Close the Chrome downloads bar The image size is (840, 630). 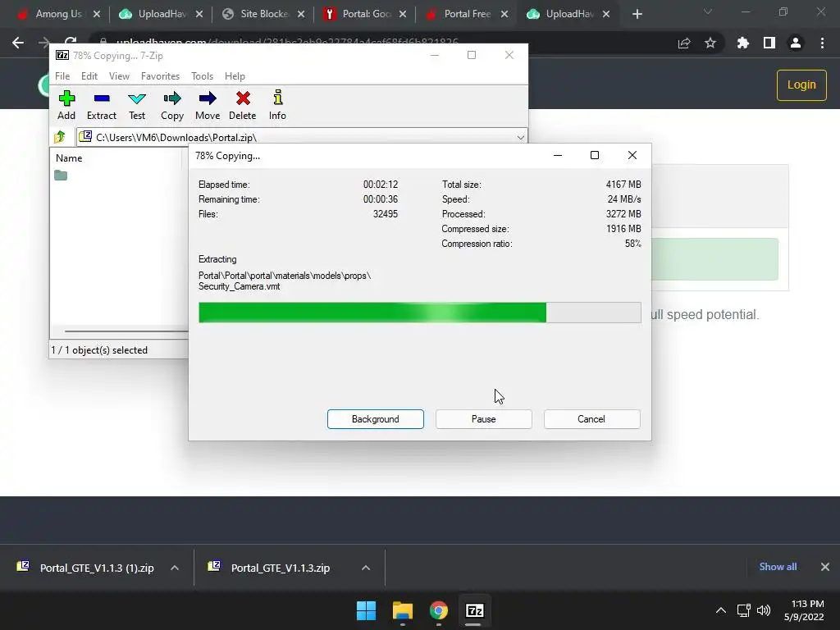coord(825,567)
